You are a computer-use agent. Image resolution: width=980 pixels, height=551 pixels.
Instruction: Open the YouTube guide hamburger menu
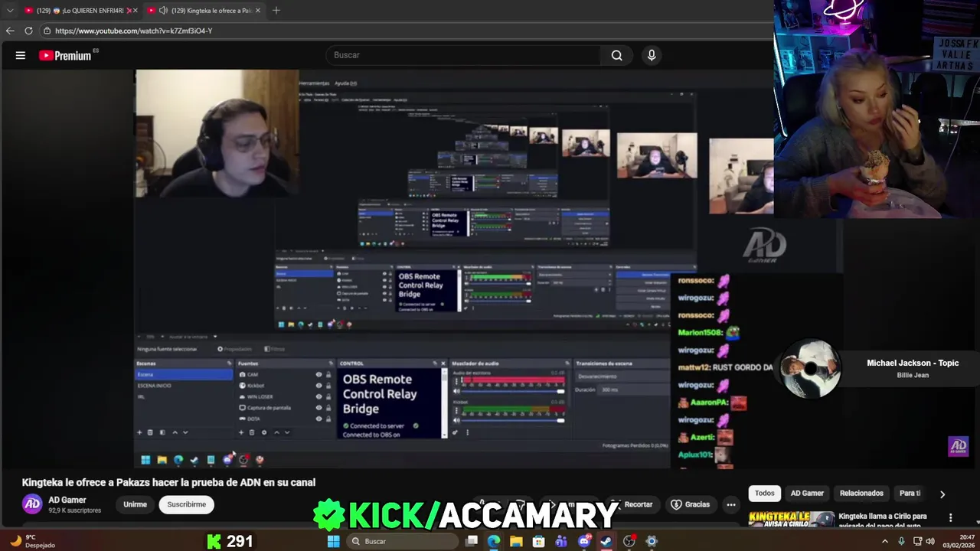[21, 55]
